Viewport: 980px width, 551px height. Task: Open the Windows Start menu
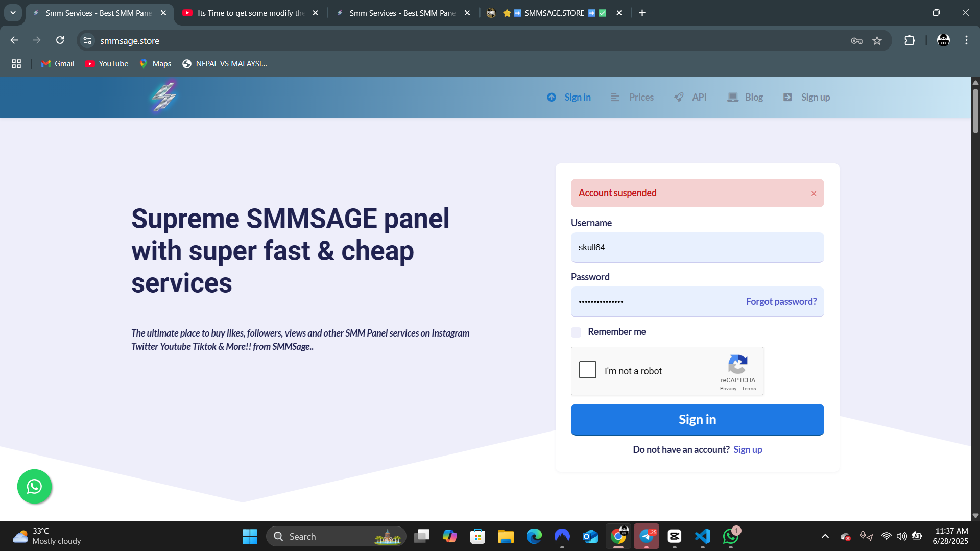pos(250,536)
